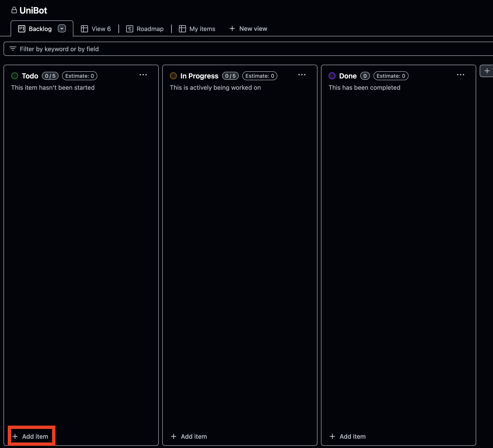Click the purple Done status circle
This screenshot has height=448, width=493.
332,76
